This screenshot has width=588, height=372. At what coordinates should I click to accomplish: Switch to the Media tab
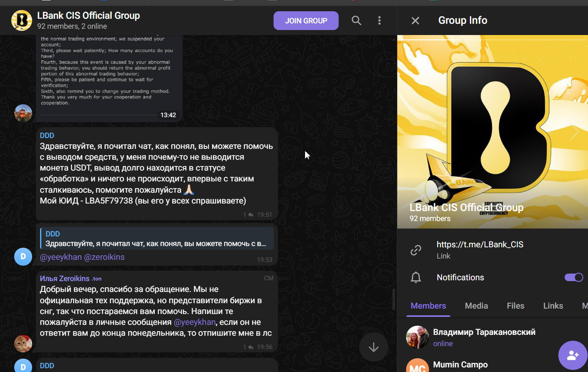tap(476, 306)
